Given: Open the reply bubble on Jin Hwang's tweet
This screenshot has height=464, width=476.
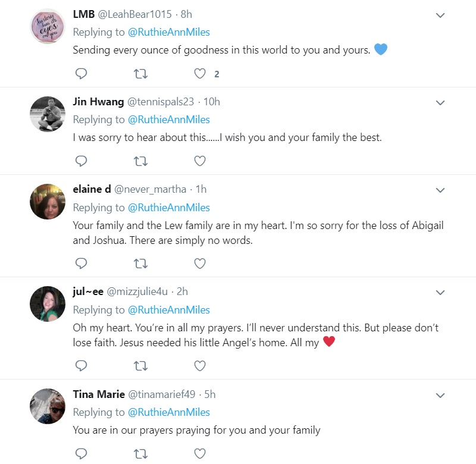Looking at the screenshot, I should pyautogui.click(x=81, y=161).
